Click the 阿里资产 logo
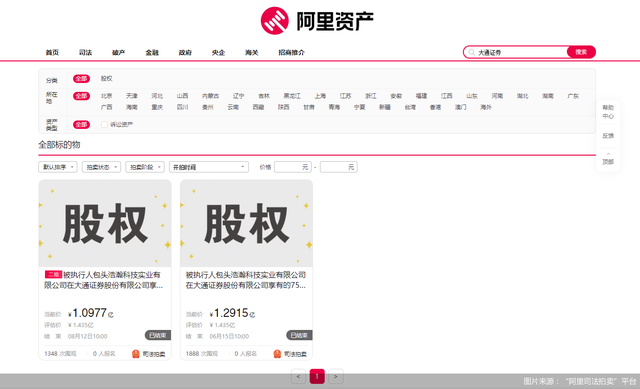The width and height of the screenshot is (640, 389). click(x=317, y=20)
